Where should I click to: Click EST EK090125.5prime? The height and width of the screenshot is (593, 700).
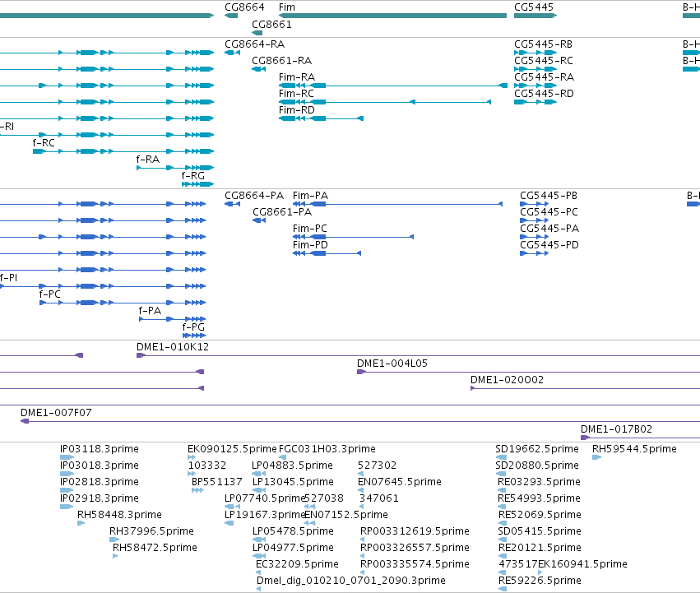(232, 449)
